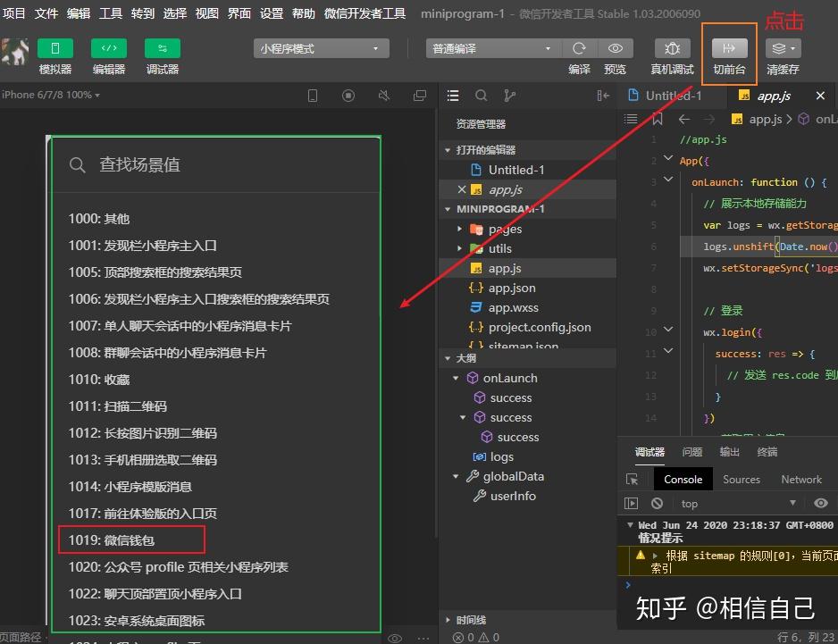Select userInfo in outline

point(513,496)
